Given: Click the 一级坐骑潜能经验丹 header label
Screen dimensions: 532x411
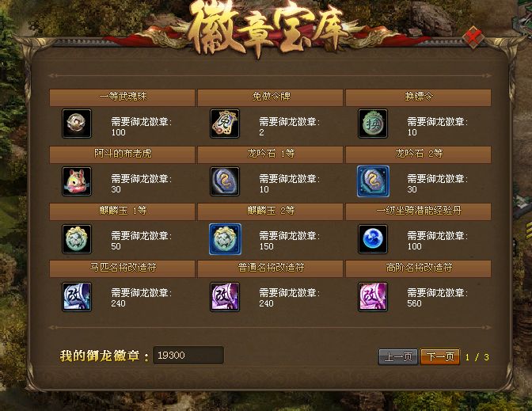Looking at the screenshot, I should (418, 211).
